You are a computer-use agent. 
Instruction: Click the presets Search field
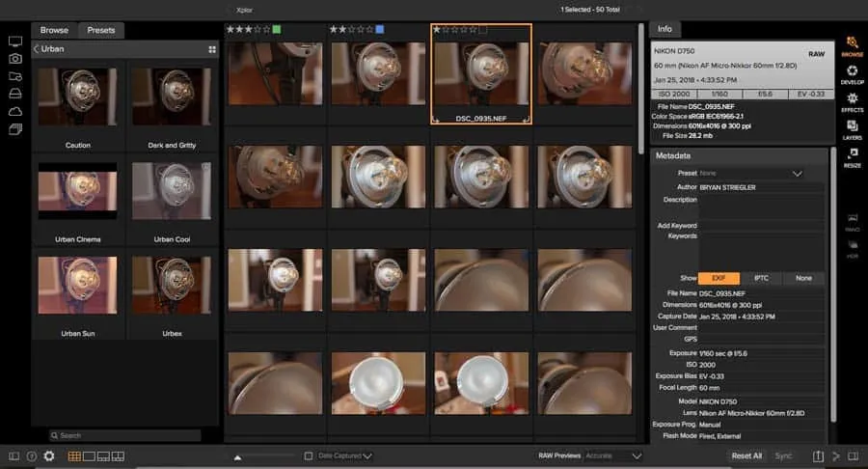click(x=124, y=436)
